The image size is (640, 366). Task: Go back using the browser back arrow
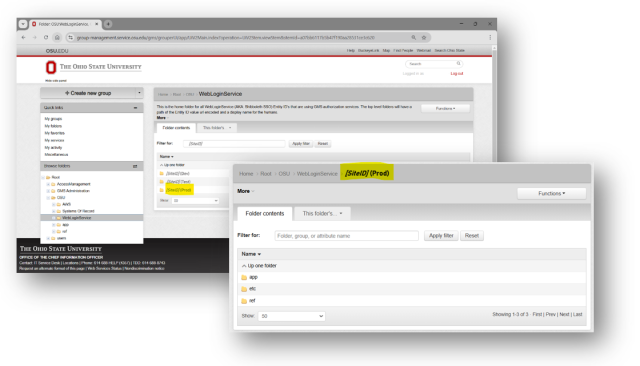(23, 38)
